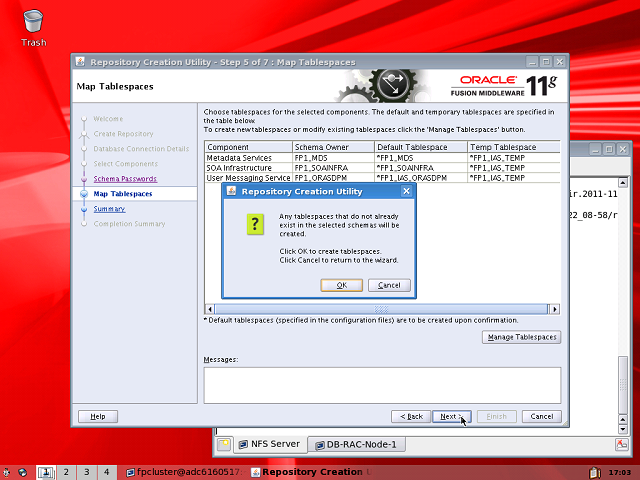Image resolution: width=640 pixels, height=480 pixels.
Task: Click Completion Summary step
Action: [129, 224]
